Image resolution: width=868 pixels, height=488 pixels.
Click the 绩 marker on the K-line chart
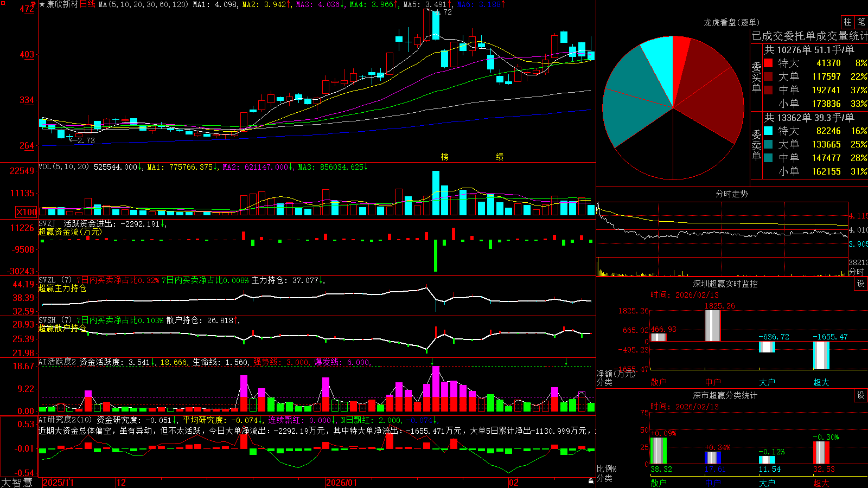(500, 157)
